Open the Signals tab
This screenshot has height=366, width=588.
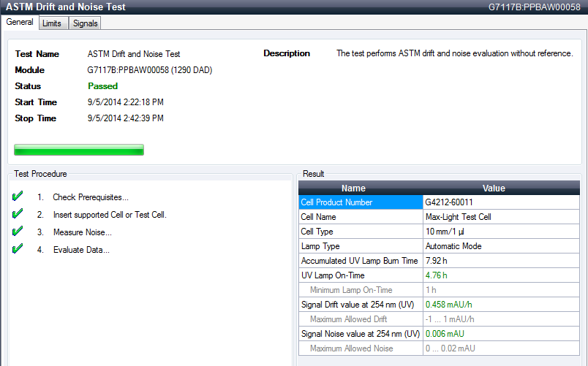(85, 23)
